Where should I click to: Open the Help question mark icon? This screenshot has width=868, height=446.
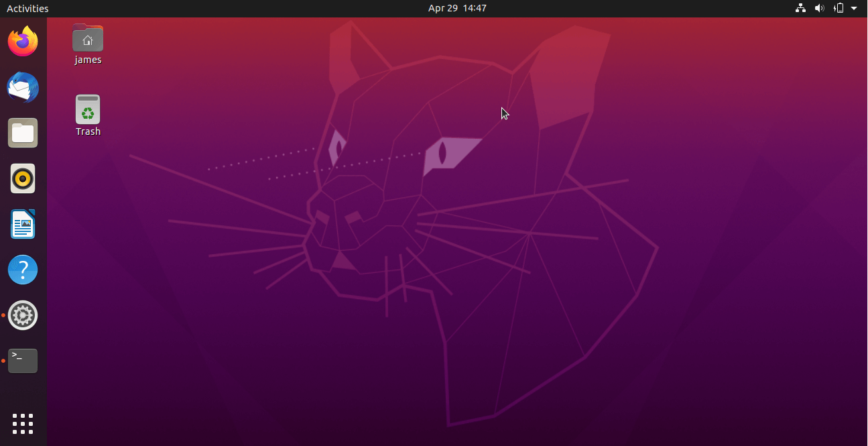click(x=23, y=270)
